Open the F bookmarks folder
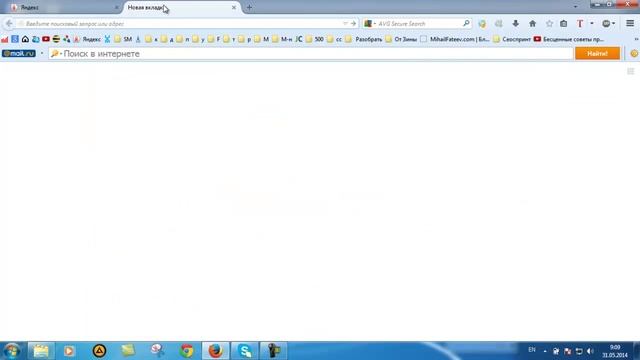This screenshot has height=360, width=640. 213,39
